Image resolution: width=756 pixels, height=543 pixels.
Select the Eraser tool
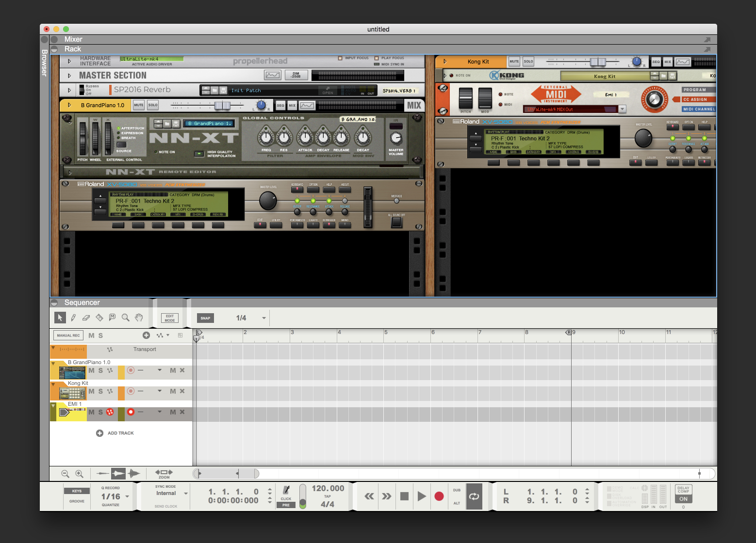86,318
